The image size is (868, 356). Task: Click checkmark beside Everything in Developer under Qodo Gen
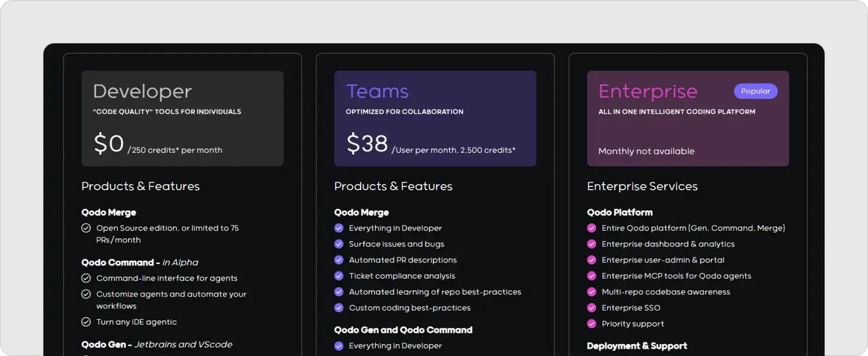[339, 346]
